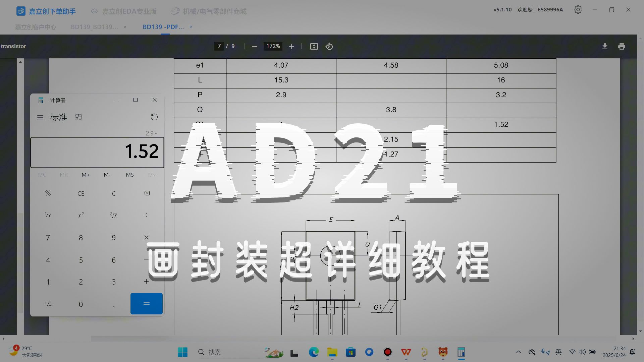
Task: Click calculator digit 0
Action: (81, 304)
